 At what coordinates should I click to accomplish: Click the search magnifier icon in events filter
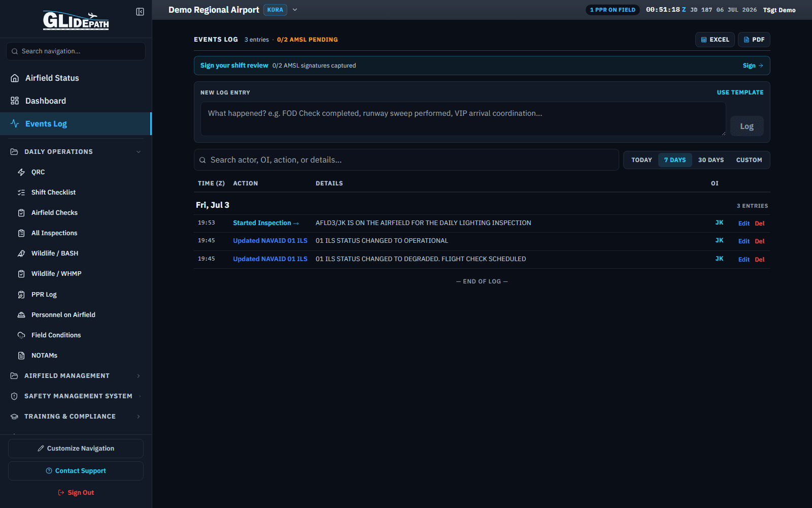tap(202, 160)
